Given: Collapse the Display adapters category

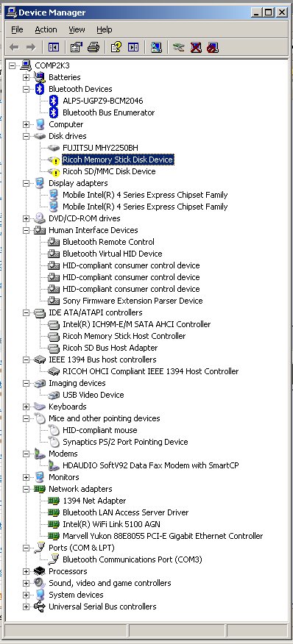Looking at the screenshot, I should (26, 183).
